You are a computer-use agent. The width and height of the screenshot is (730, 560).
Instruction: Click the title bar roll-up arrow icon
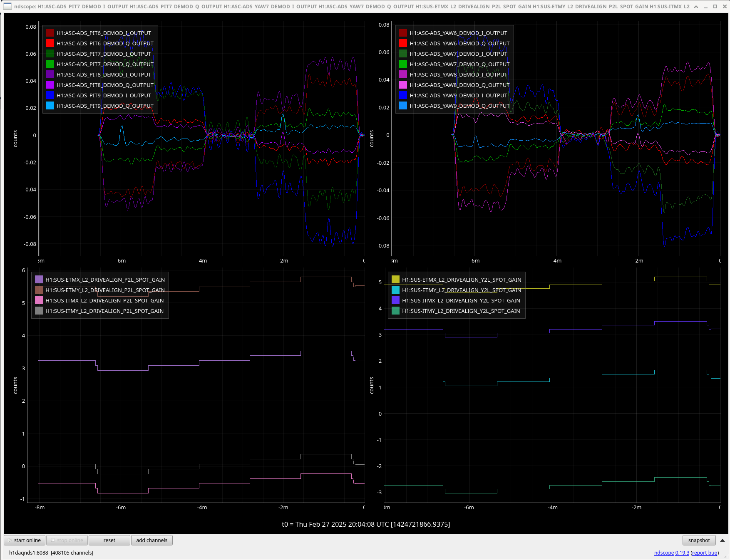pyautogui.click(x=696, y=6)
